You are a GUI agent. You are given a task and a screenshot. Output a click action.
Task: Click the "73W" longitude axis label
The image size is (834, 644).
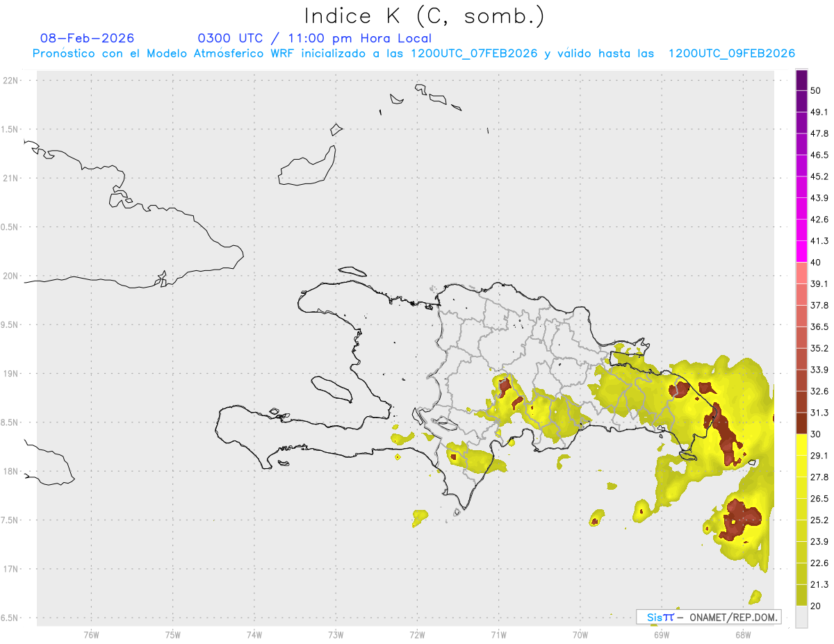point(336,634)
